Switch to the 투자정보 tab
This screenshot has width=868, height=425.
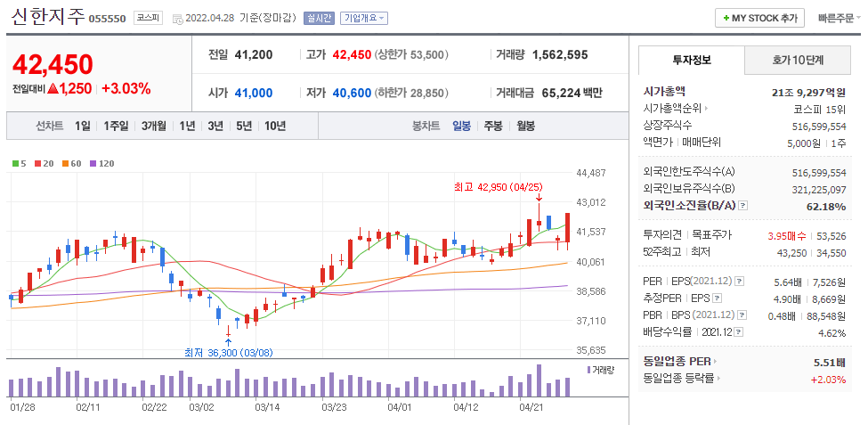pos(692,60)
